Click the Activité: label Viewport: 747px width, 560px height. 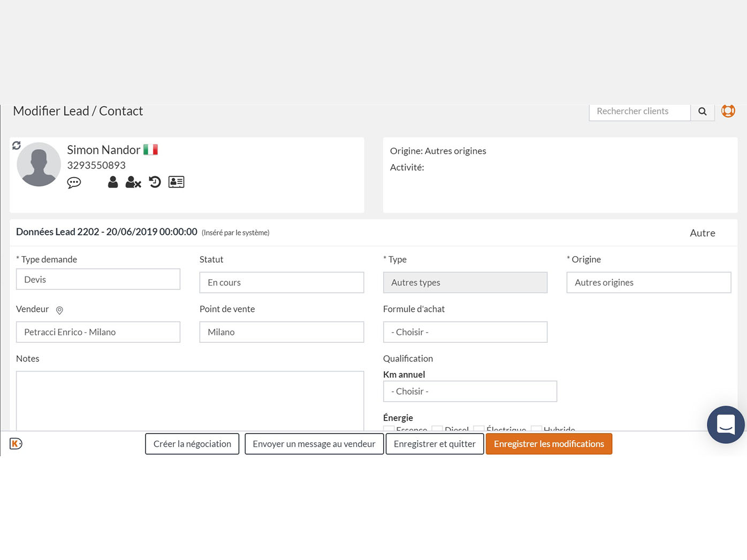tap(407, 167)
